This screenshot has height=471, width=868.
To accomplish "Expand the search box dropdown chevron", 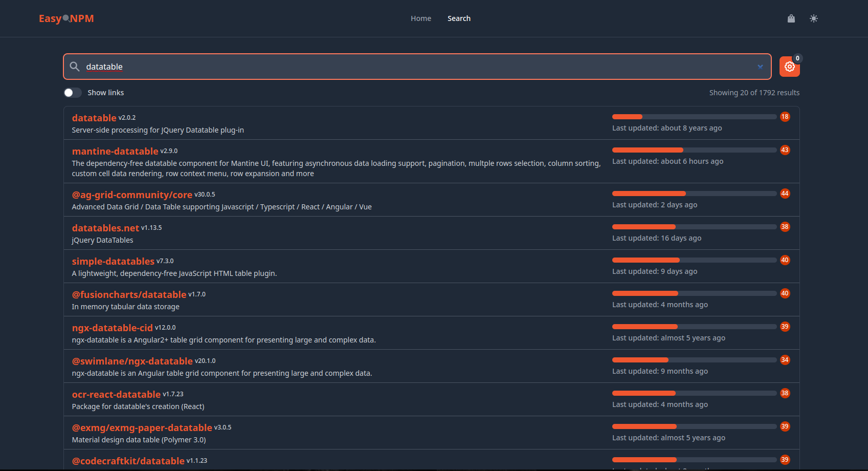I will [760, 67].
